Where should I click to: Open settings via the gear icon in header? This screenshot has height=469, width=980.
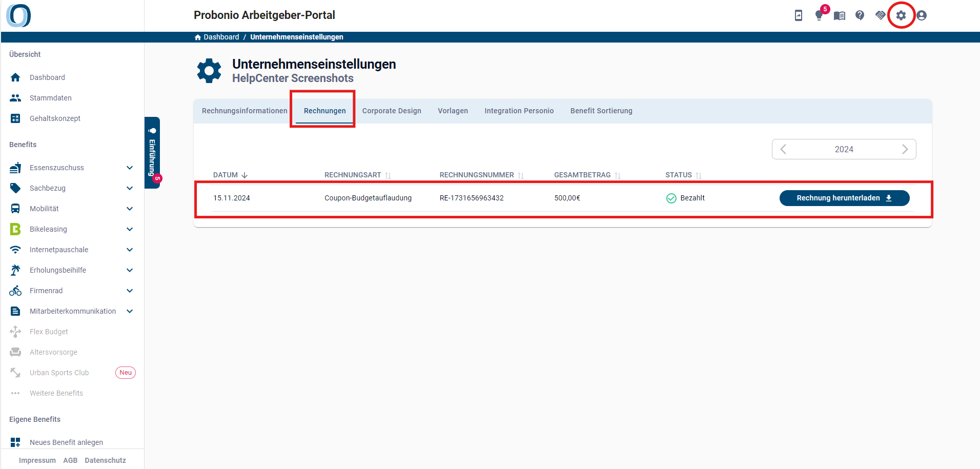coord(901,15)
